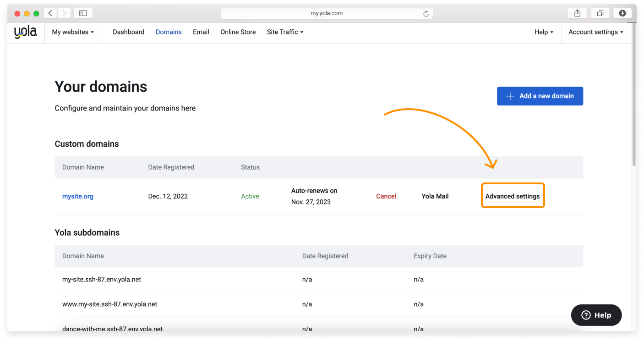Open the Help dropdown in navbar

click(544, 32)
